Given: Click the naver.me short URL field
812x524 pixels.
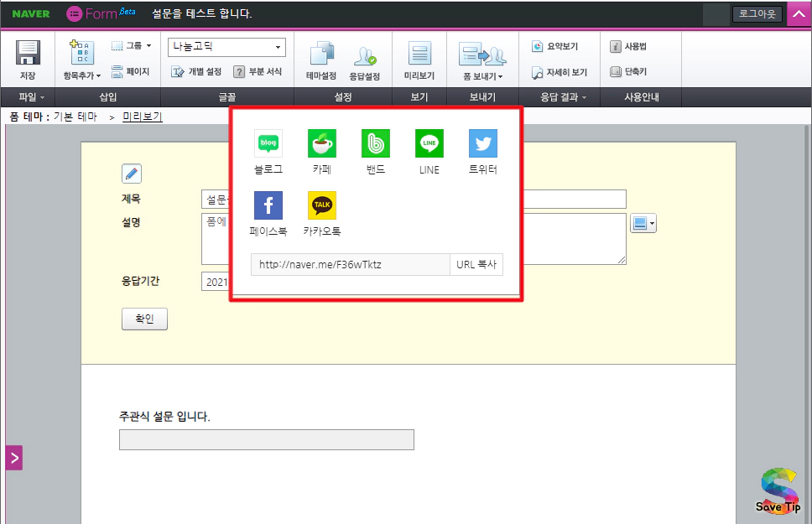Looking at the screenshot, I should tap(350, 264).
